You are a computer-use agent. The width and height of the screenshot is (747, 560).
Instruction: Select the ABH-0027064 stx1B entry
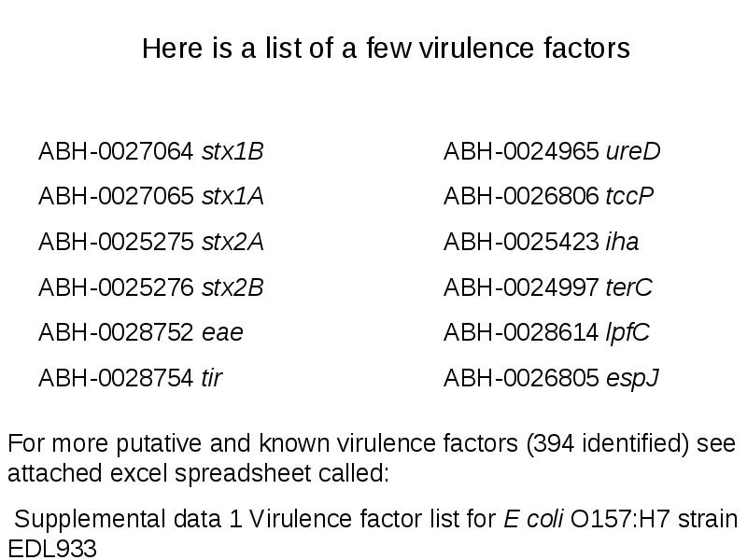[x=151, y=151]
